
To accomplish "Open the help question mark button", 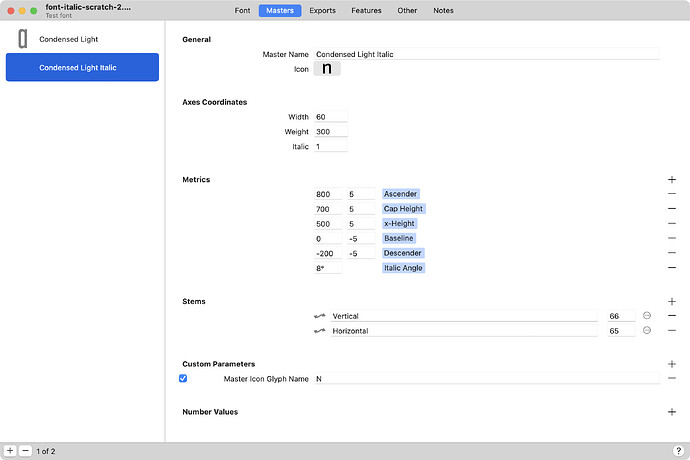I will (678, 451).
